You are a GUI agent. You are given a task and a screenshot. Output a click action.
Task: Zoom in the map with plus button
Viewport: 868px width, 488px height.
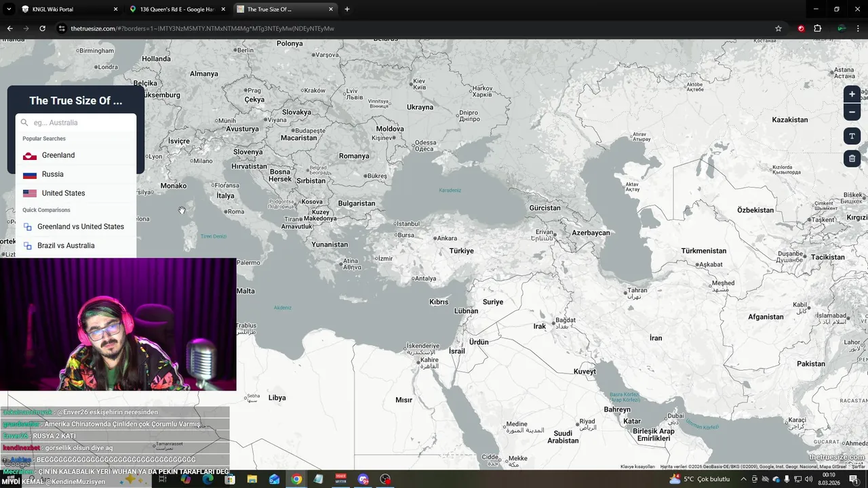852,94
